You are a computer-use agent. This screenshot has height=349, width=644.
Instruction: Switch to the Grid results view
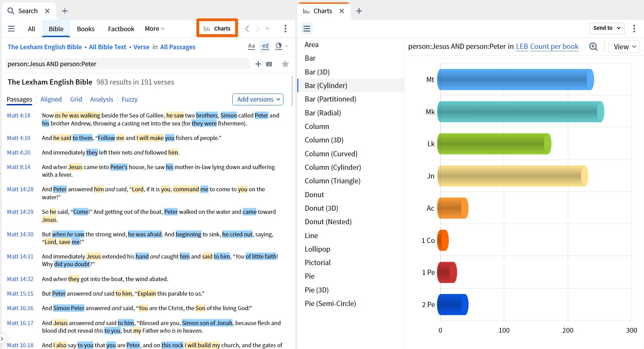(x=76, y=99)
